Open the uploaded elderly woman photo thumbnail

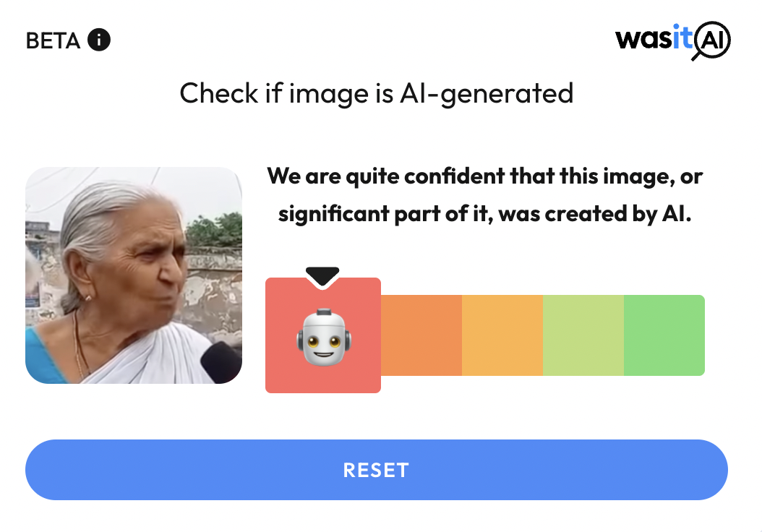click(134, 275)
